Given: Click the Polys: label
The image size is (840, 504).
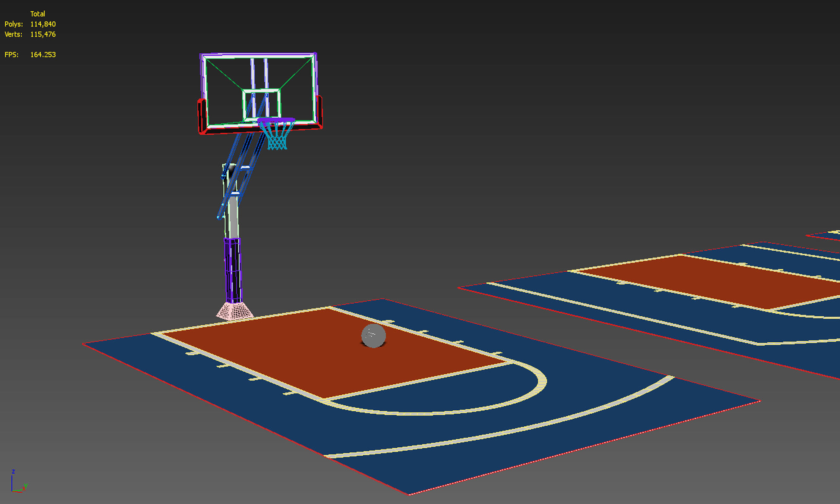Looking at the screenshot, I should (14, 24).
